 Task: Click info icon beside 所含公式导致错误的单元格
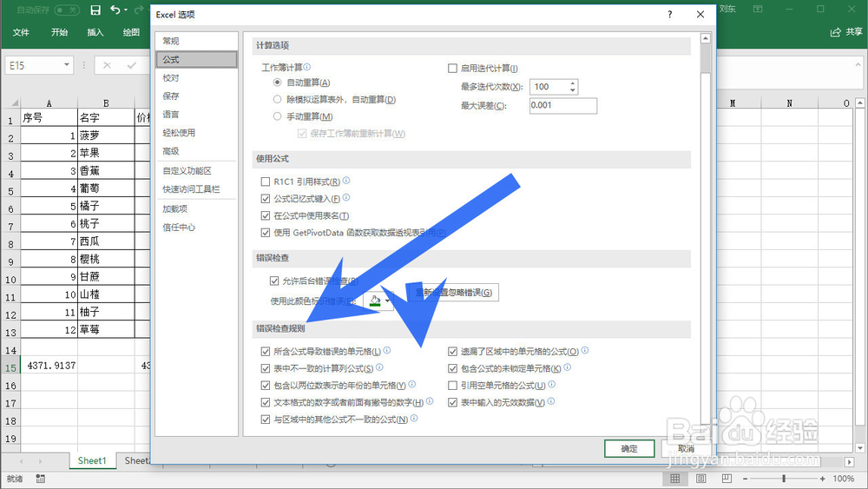(x=387, y=350)
